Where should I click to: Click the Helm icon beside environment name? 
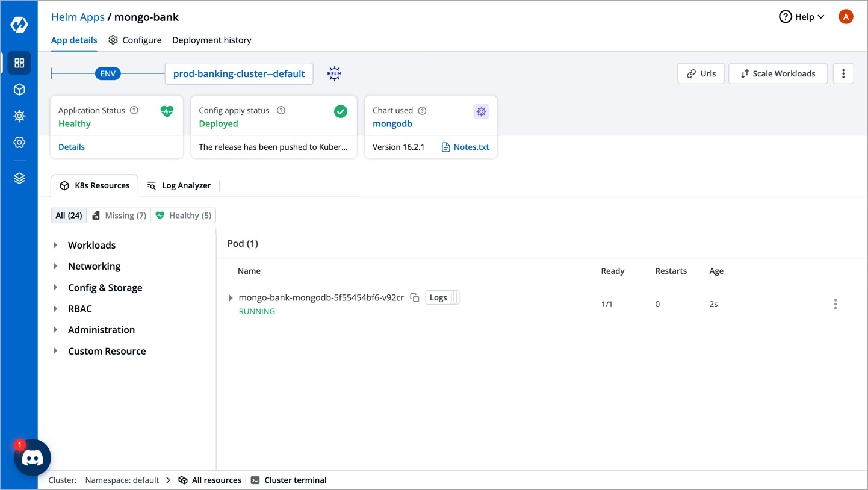(334, 74)
